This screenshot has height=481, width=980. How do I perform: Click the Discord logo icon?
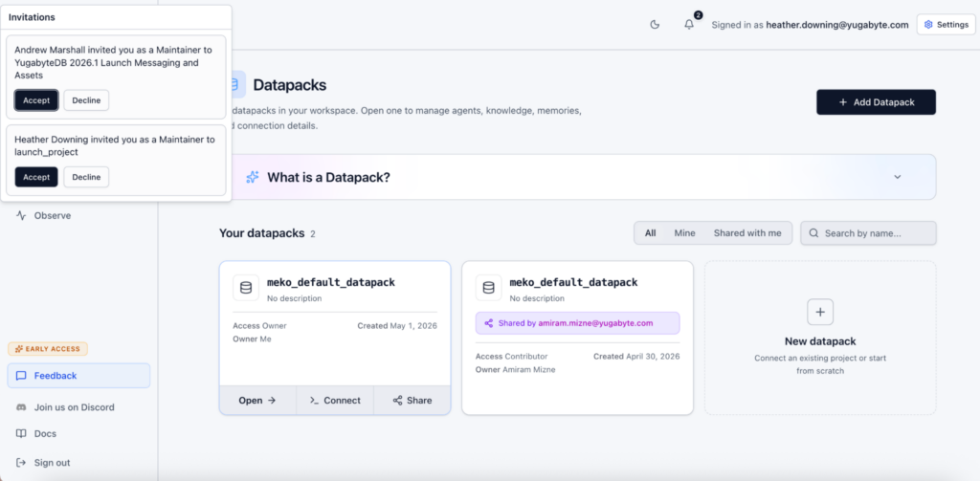tap(21, 407)
